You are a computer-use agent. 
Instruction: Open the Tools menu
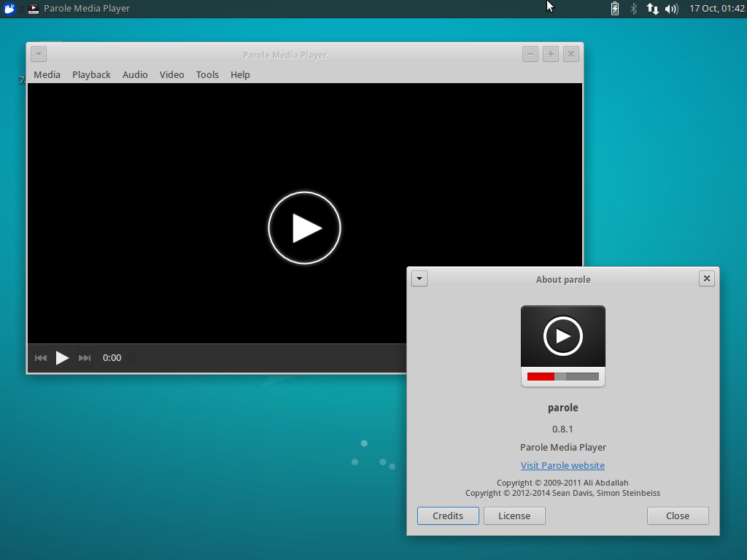tap(207, 74)
